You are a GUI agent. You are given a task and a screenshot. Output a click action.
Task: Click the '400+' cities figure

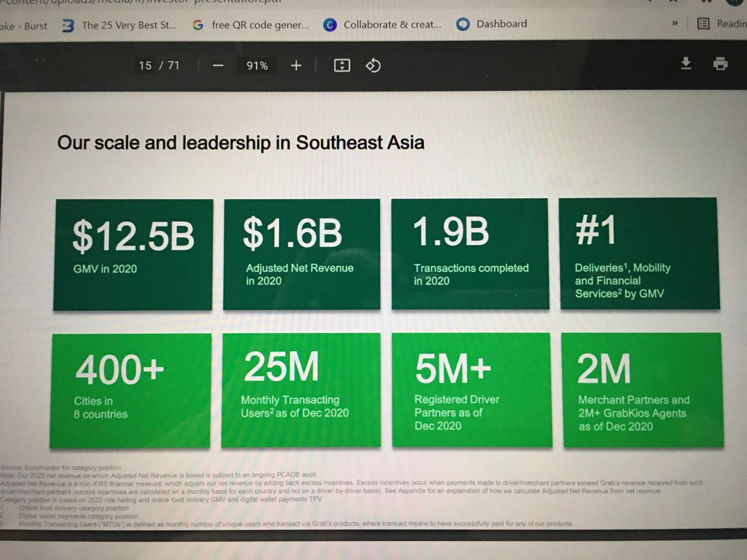(120, 369)
